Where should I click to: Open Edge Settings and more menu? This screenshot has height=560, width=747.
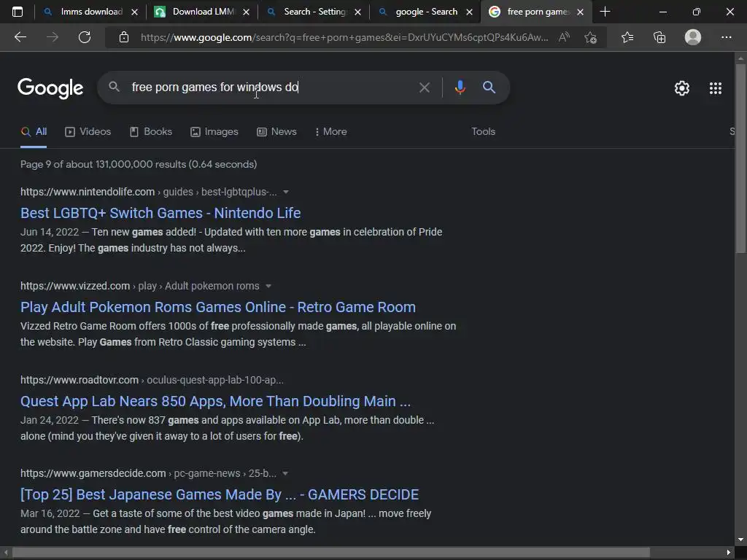(726, 37)
